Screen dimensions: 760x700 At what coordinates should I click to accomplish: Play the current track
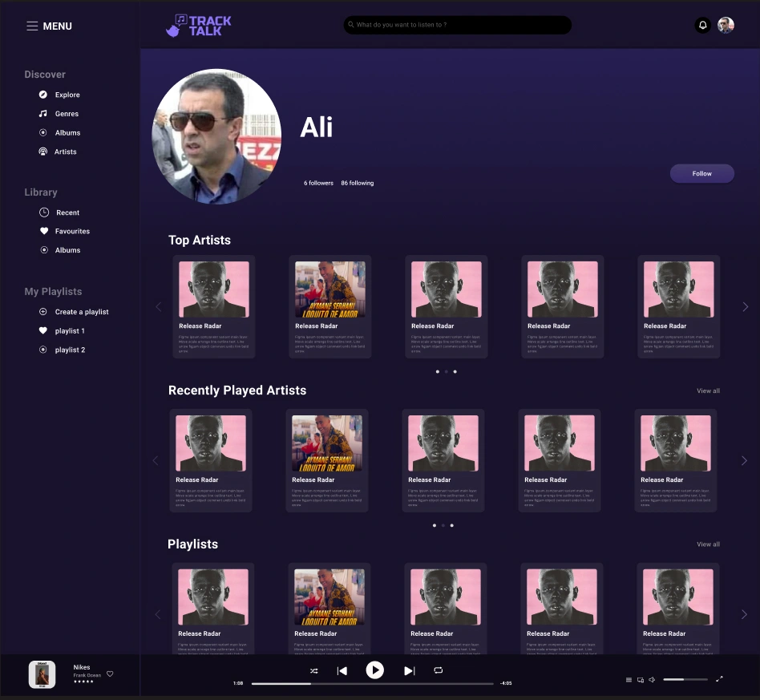[x=374, y=670]
